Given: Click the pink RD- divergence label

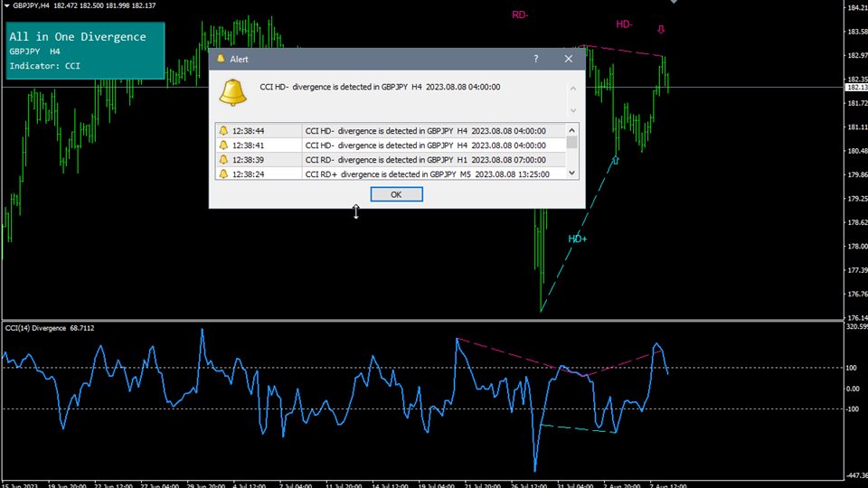Looking at the screenshot, I should pyautogui.click(x=520, y=15).
